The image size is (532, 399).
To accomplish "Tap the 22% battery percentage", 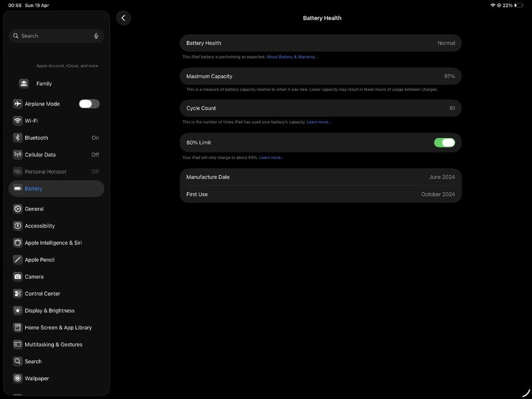I will coord(507,6).
